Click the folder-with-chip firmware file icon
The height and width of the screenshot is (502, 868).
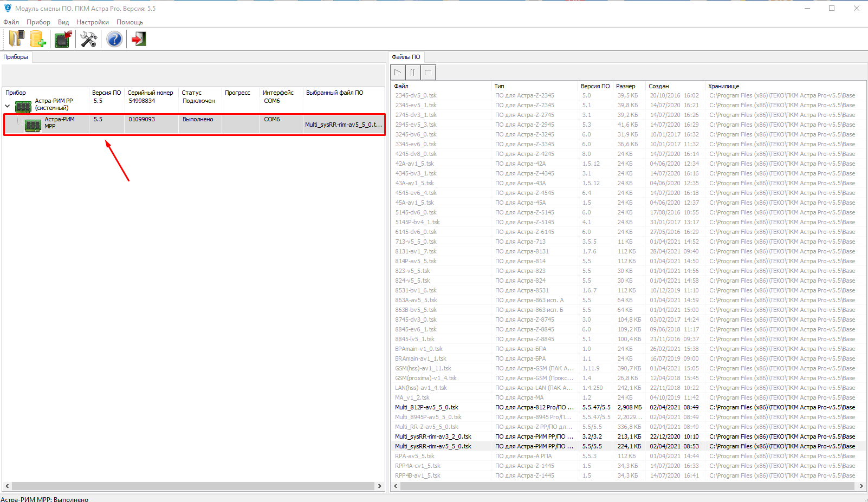coord(16,39)
